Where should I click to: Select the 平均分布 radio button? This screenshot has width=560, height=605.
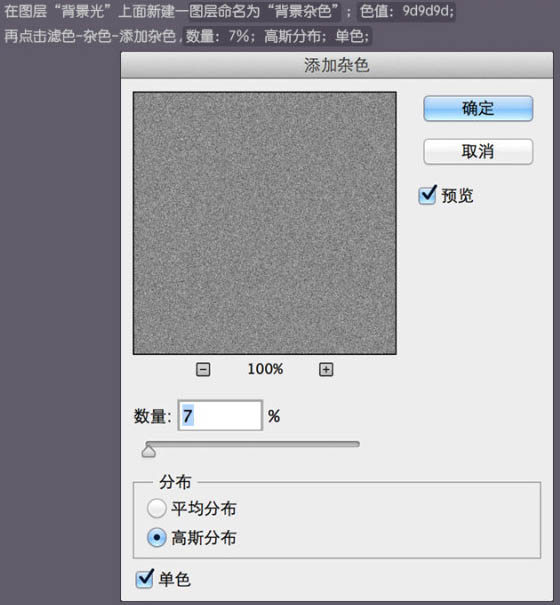156,508
